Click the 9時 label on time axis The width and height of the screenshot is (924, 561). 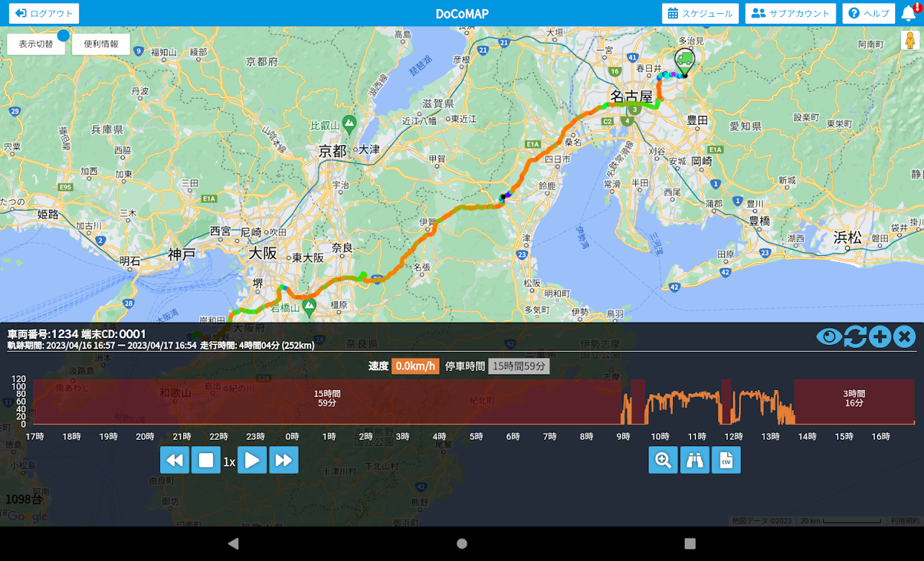[x=623, y=436]
